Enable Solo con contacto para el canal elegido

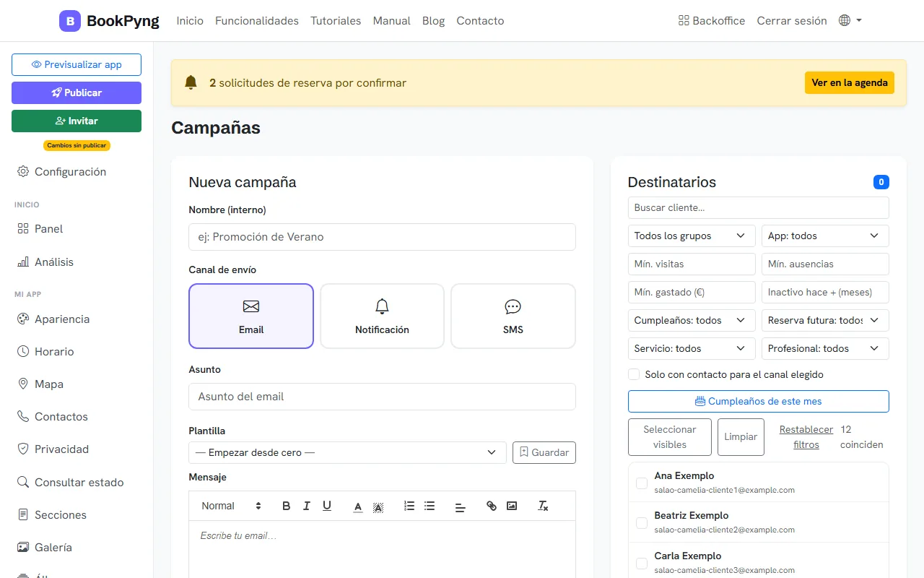(x=634, y=374)
